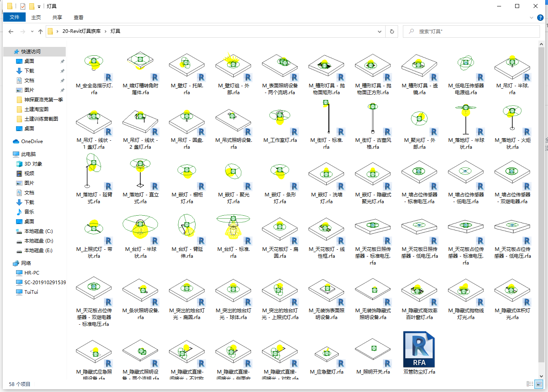Expand the address bar history dropdown
The height and width of the screenshot is (392, 548).
[379, 31]
